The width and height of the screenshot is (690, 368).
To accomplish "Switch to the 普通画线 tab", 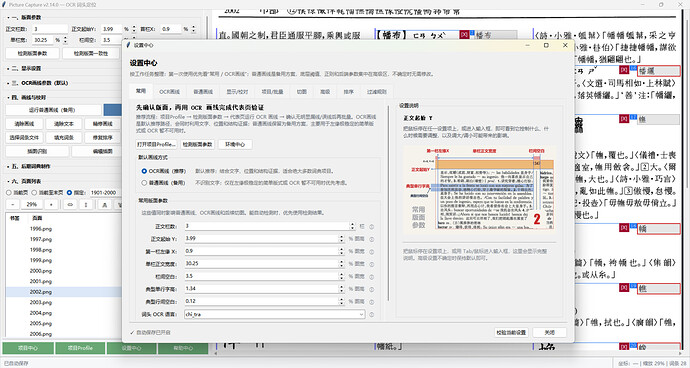I will pyautogui.click(x=203, y=92).
